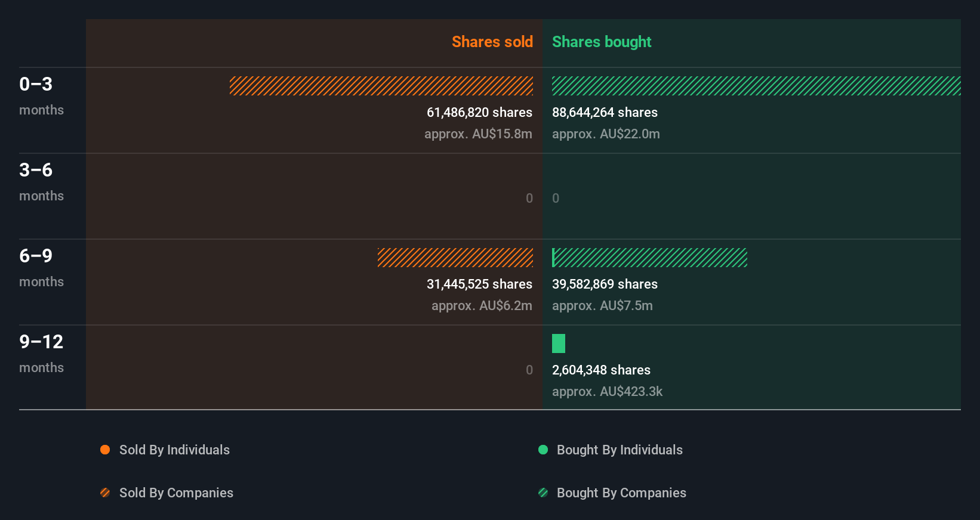Click the approx. AU$15.8m text

[x=478, y=134]
